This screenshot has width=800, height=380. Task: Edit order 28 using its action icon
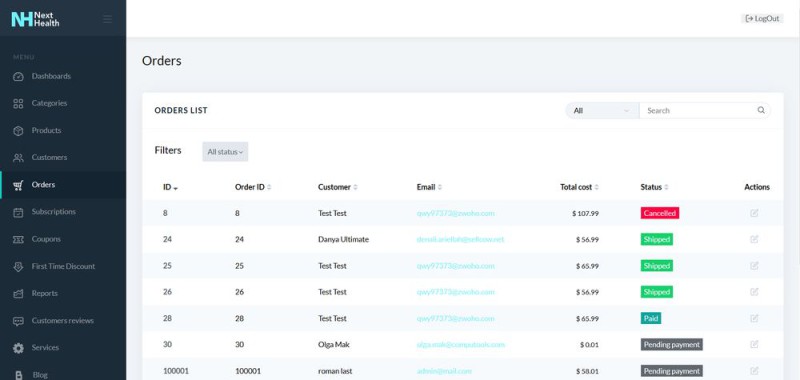click(x=754, y=318)
